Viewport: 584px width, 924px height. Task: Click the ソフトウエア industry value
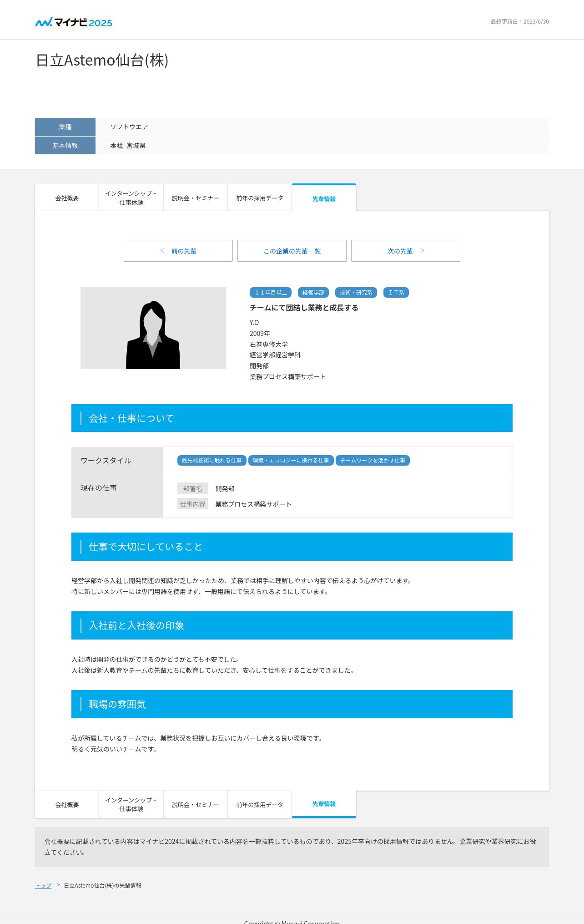coord(129,127)
